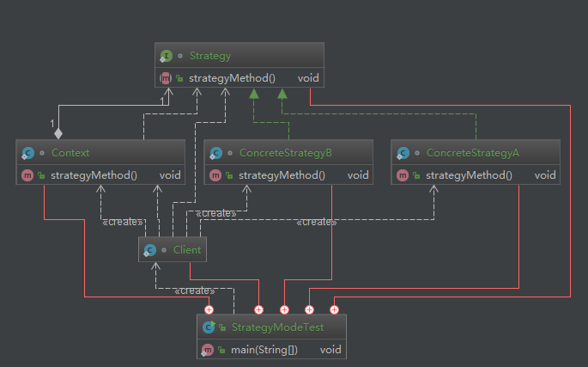The width and height of the screenshot is (588, 367).
Task: Click the method icon in Strategy's strategyMethod row
Action: pyautogui.click(x=165, y=78)
